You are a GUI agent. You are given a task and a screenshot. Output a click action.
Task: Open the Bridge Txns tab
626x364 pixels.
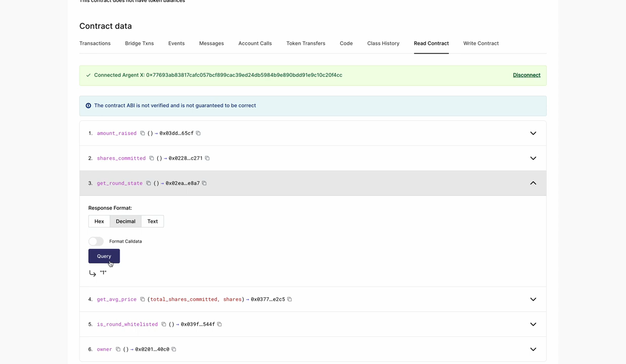(140, 43)
